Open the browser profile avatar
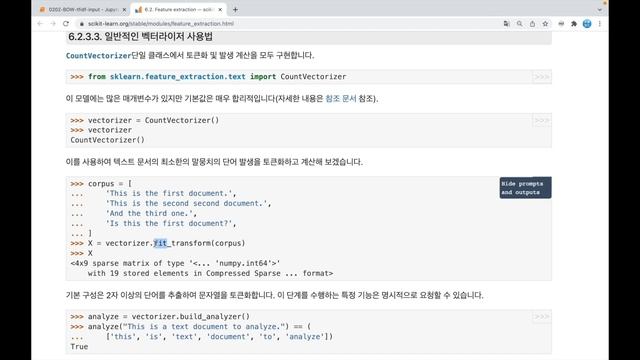 pyautogui.click(x=587, y=24)
